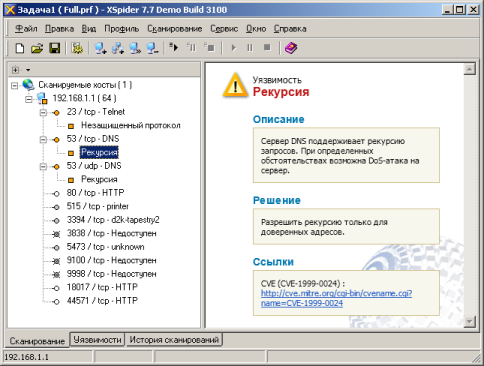
Task: Open a task file with folder icon
Action: tap(37, 48)
